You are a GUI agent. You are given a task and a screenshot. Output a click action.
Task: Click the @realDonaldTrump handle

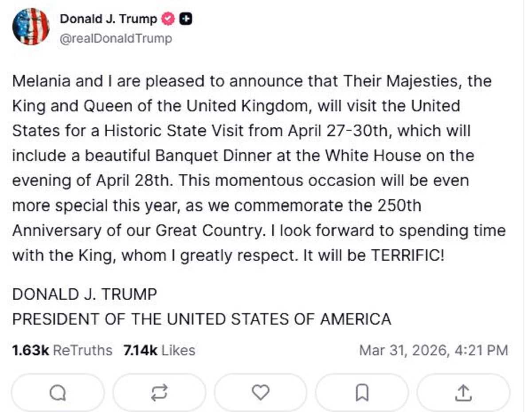[x=116, y=39]
